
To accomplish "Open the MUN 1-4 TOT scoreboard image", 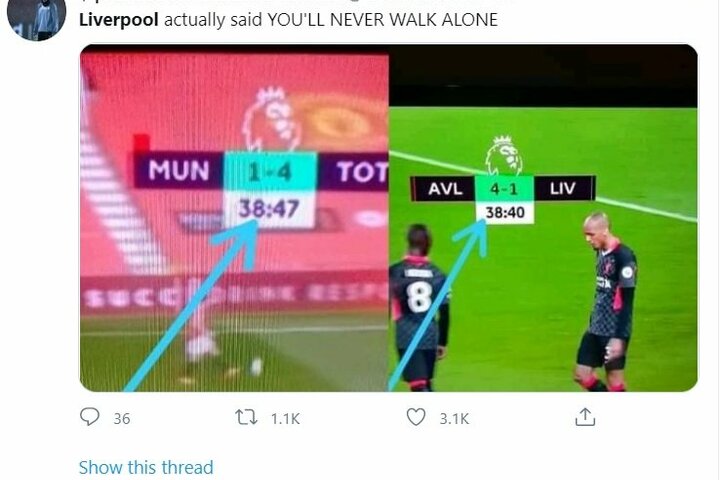I will [x=235, y=218].
